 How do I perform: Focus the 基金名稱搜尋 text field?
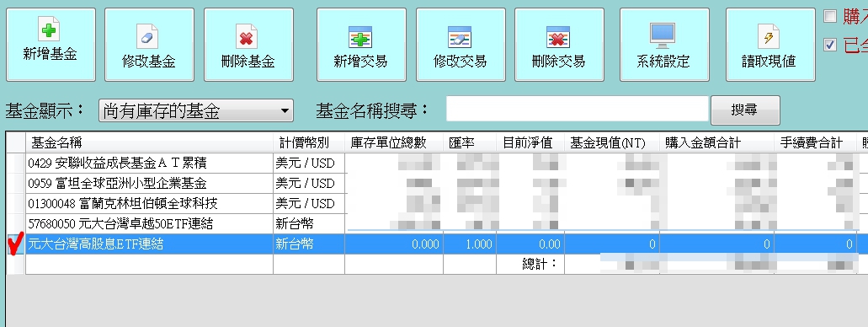pos(578,109)
